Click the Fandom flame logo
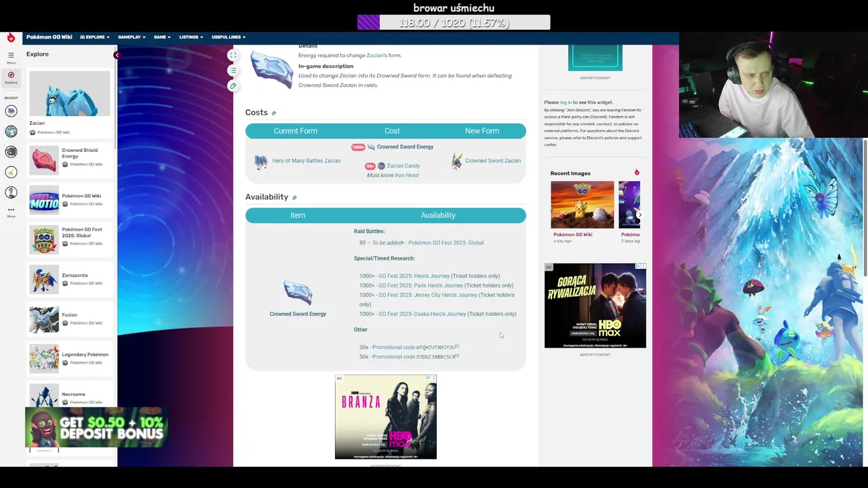The height and width of the screenshot is (488, 868). pos(11,38)
